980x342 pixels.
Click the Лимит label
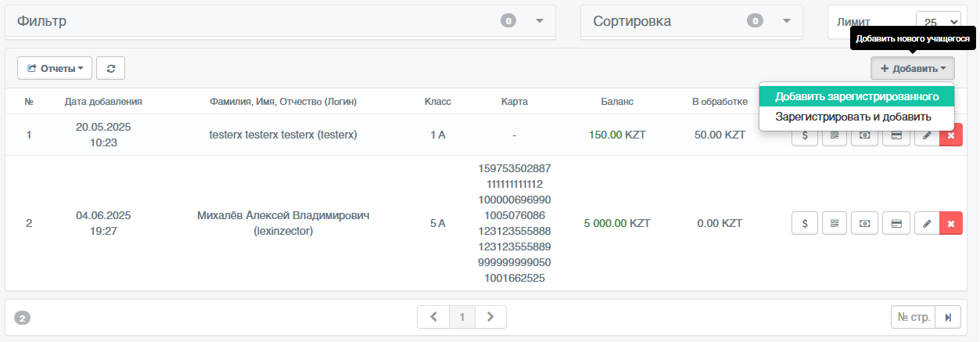(853, 23)
